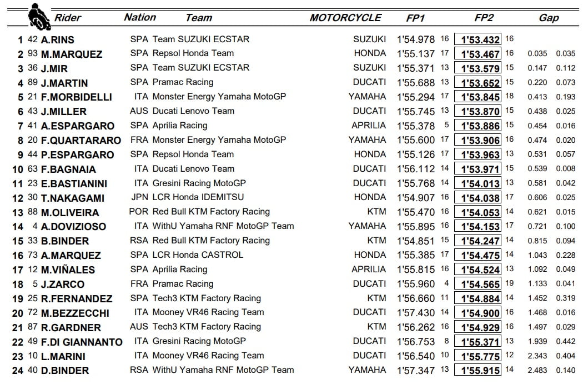Click D.BINDER boxed FP2 time 1'55.915
588x384 pixels.
[x=478, y=371]
